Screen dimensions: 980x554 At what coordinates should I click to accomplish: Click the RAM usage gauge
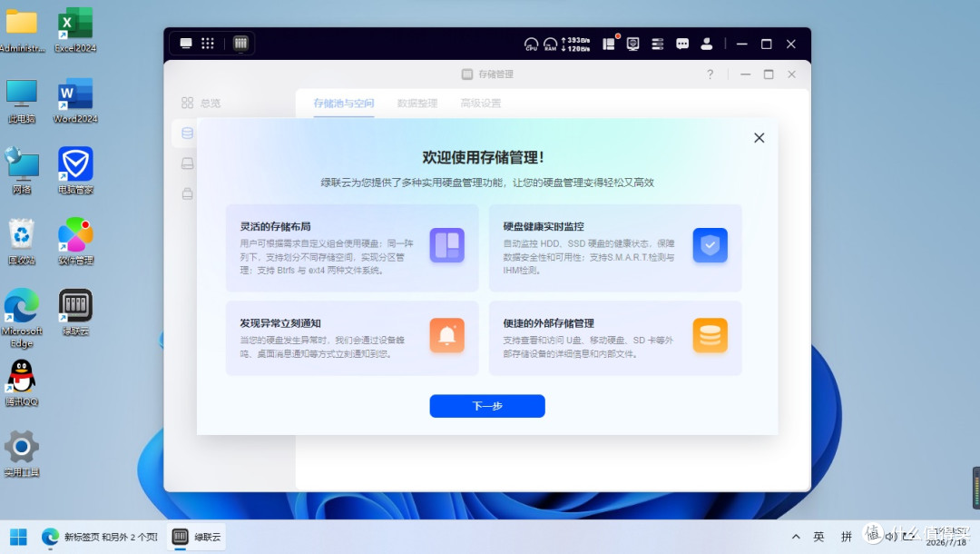[x=550, y=44]
